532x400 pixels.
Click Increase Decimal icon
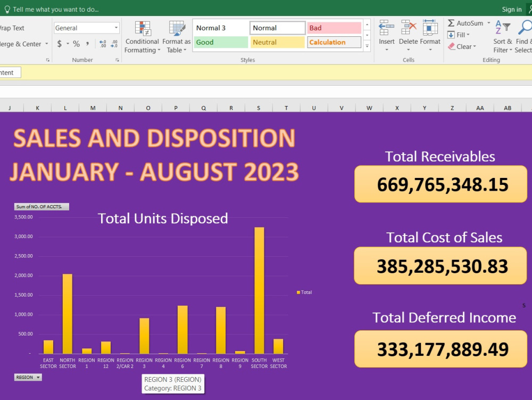103,44
